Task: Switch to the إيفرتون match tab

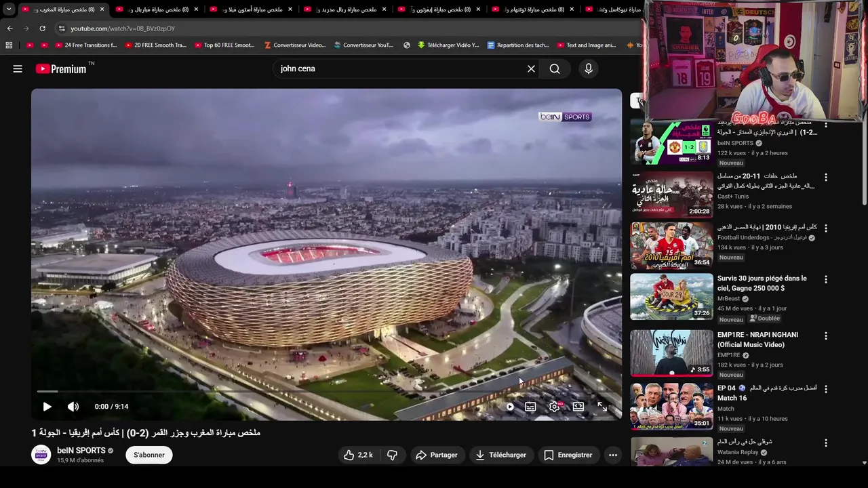Action: (438, 9)
